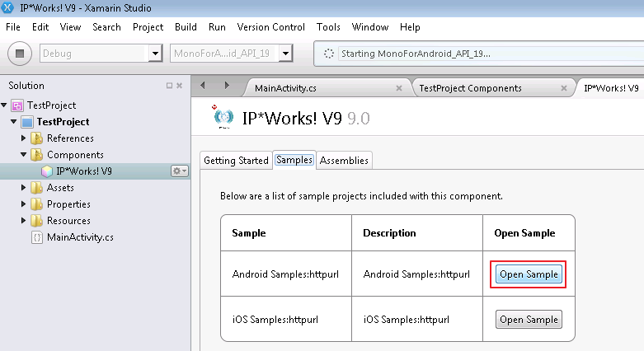
Task: Expand the Resources folder
Action: pyautogui.click(x=23, y=220)
